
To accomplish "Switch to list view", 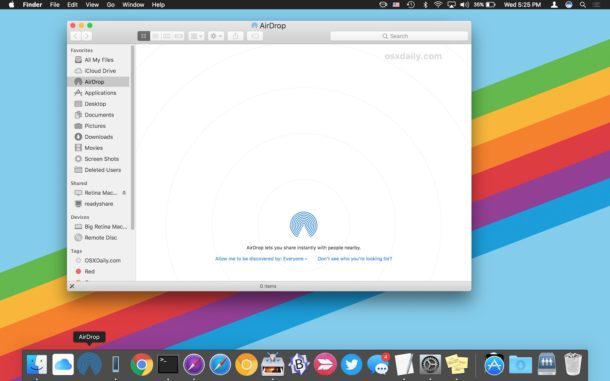I will click(155, 36).
